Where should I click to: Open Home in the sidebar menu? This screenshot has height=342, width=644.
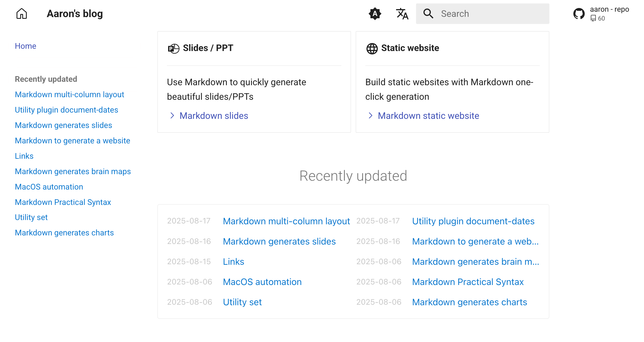25,46
